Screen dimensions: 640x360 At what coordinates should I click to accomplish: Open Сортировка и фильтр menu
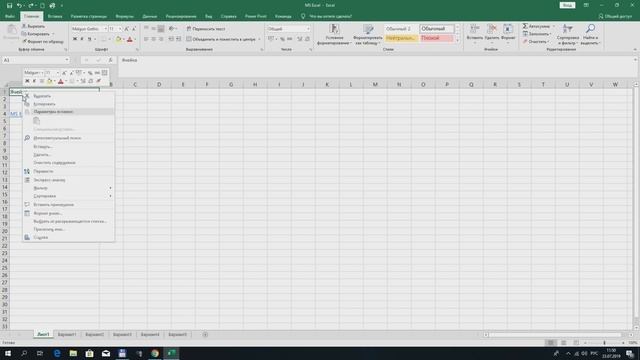(x=568, y=34)
